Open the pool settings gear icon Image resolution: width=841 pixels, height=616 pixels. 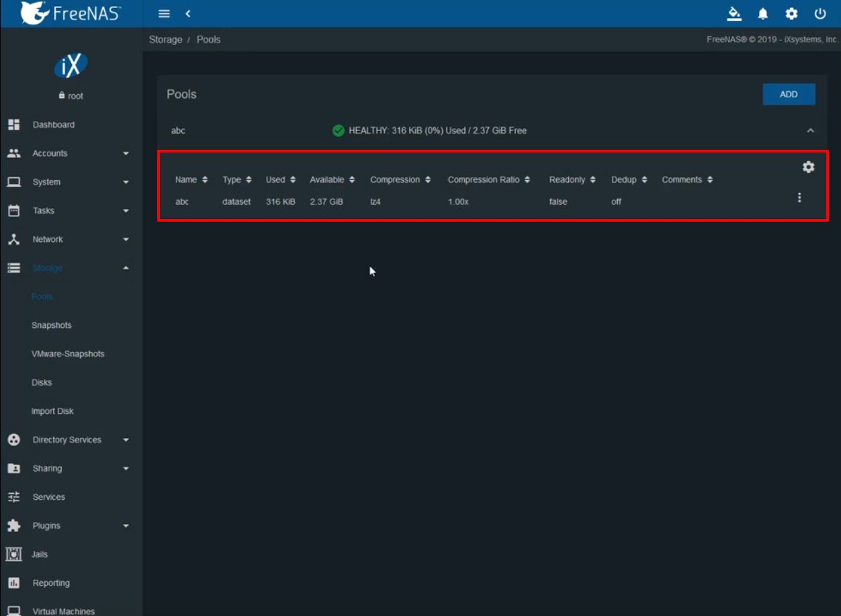pyautogui.click(x=808, y=167)
